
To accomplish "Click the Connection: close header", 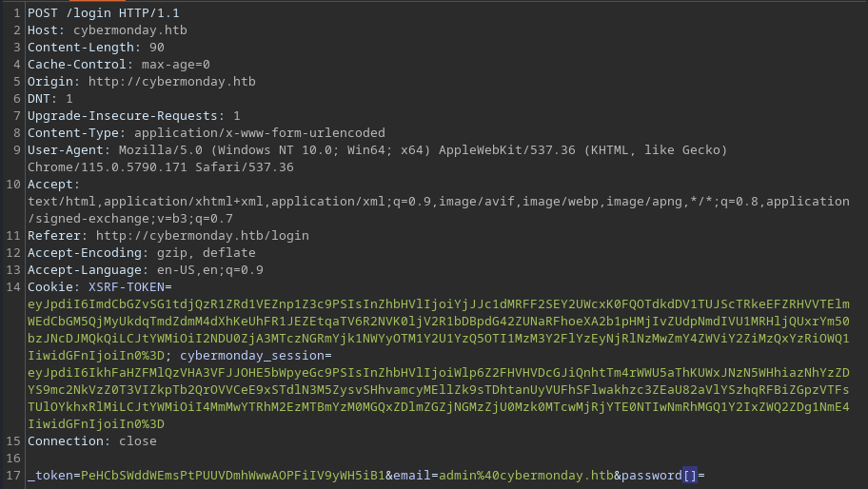I will click(x=92, y=441).
